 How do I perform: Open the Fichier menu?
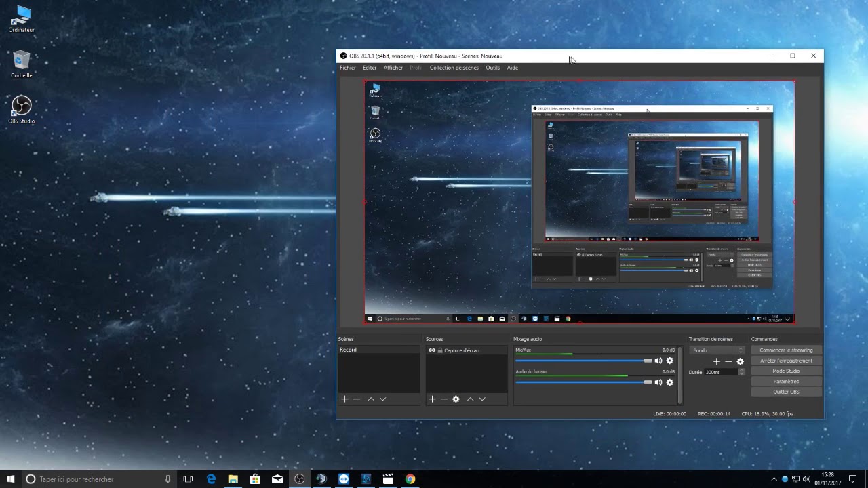click(348, 68)
